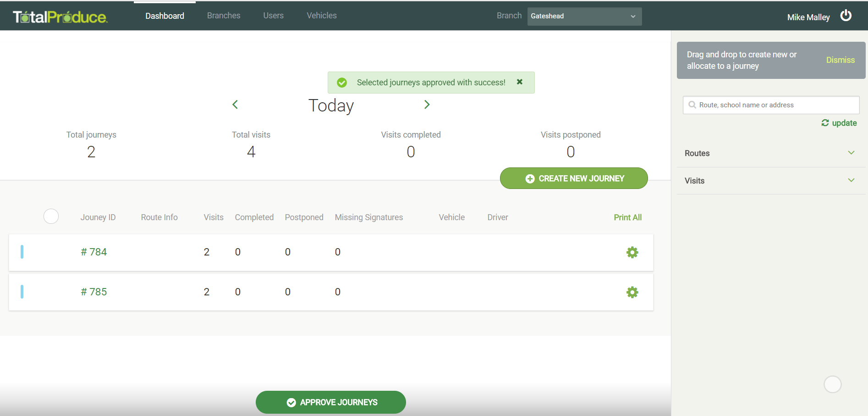This screenshot has height=416, width=868.
Task: Click the Print All link
Action: [627, 217]
